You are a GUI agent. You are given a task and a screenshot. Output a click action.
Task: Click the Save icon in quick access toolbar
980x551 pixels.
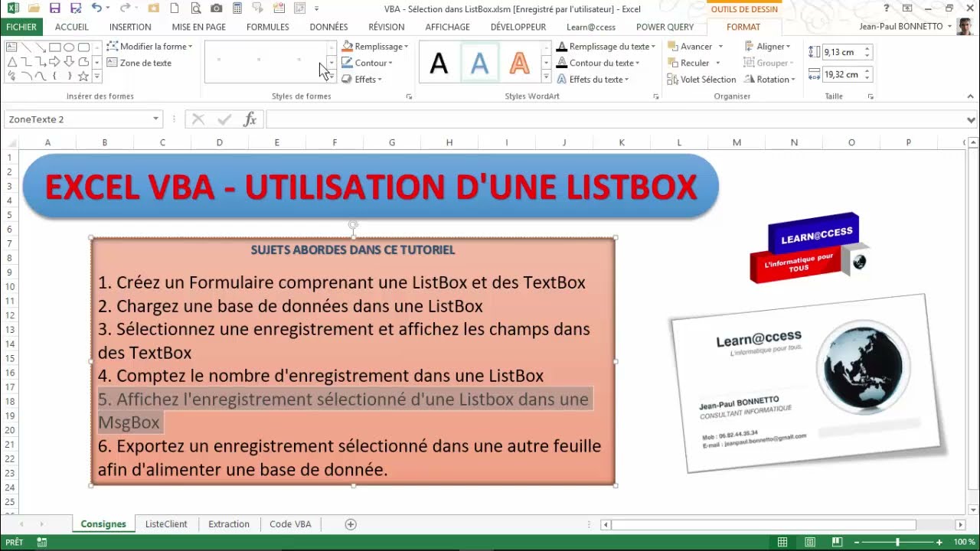pos(54,8)
